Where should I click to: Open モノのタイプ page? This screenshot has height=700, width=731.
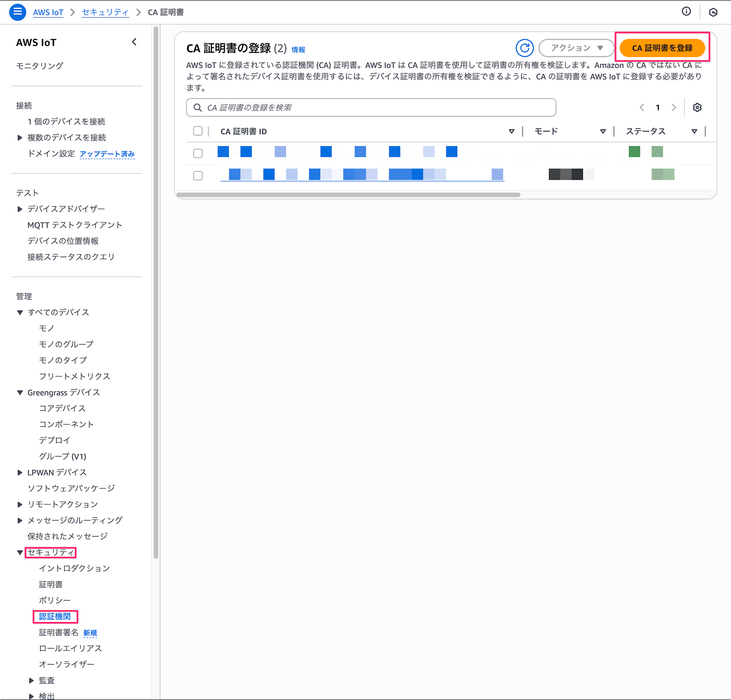coord(63,360)
